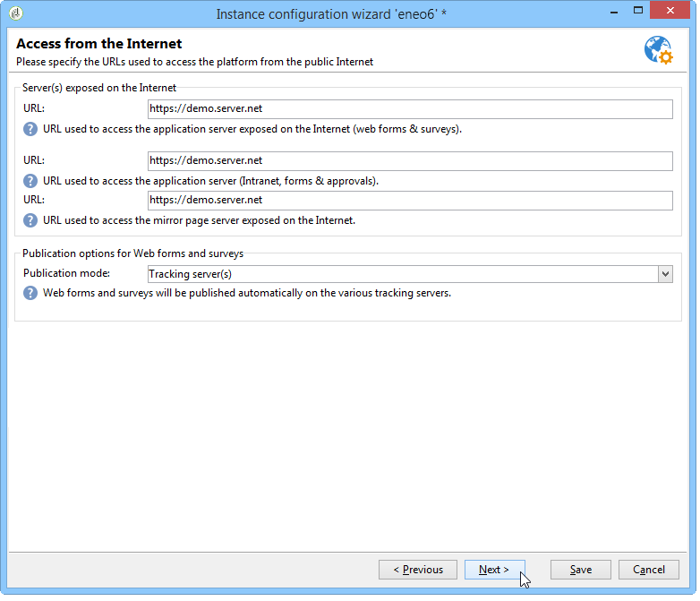The height and width of the screenshot is (601, 700).
Task: Click the app icon in the title bar
Action: pos(16,13)
